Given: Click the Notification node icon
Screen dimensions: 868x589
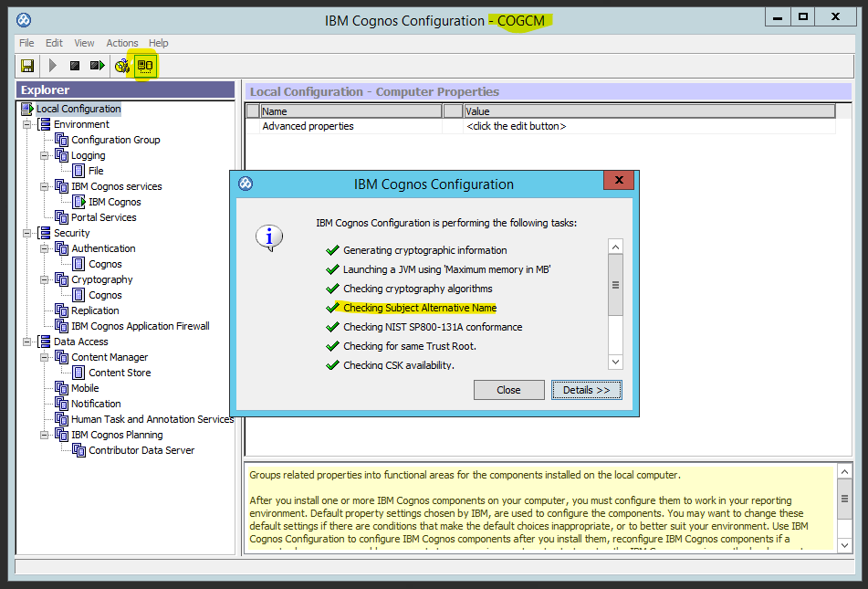Looking at the screenshot, I should point(61,404).
